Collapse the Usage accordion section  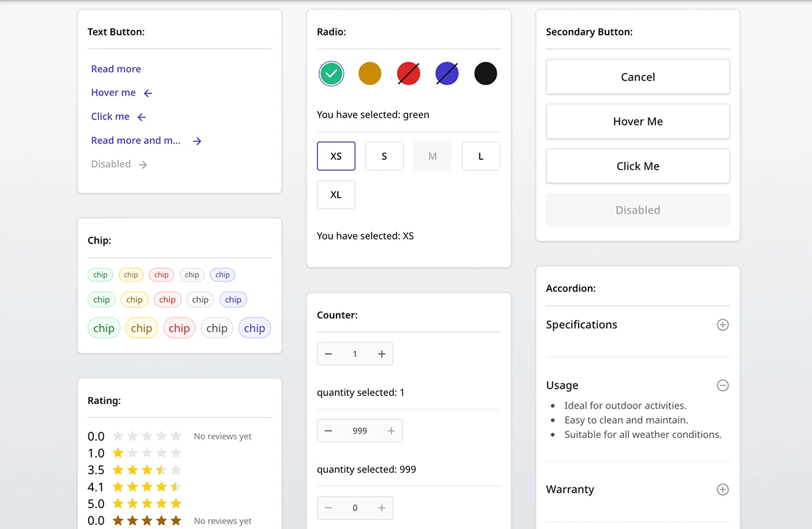722,386
